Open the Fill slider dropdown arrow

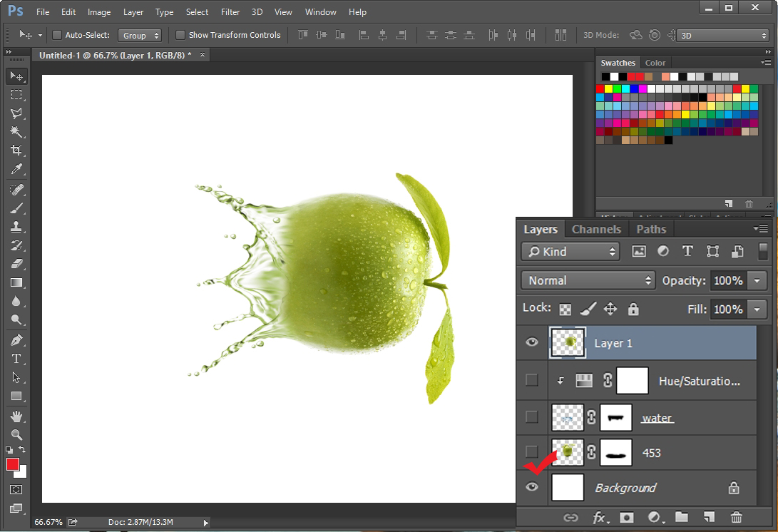point(757,310)
